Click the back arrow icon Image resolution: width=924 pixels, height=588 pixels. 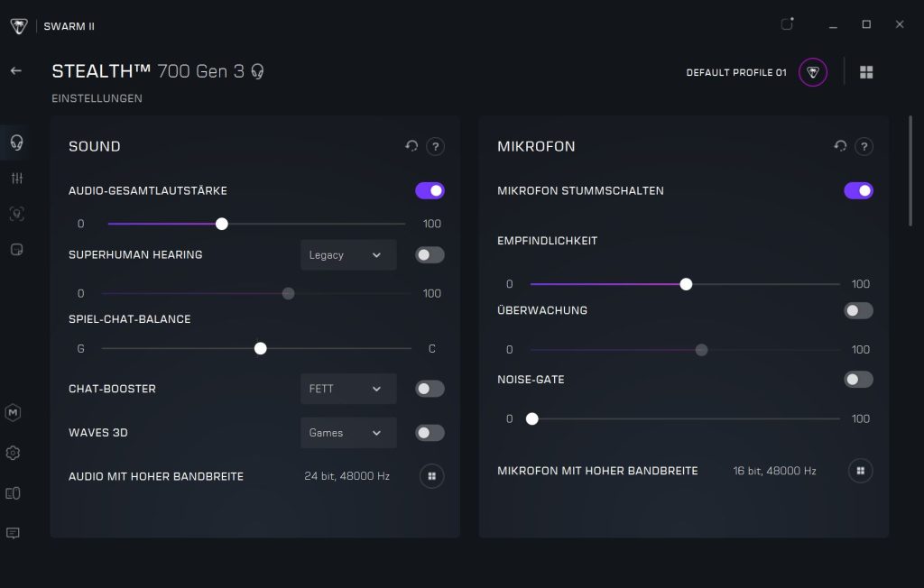(15, 70)
